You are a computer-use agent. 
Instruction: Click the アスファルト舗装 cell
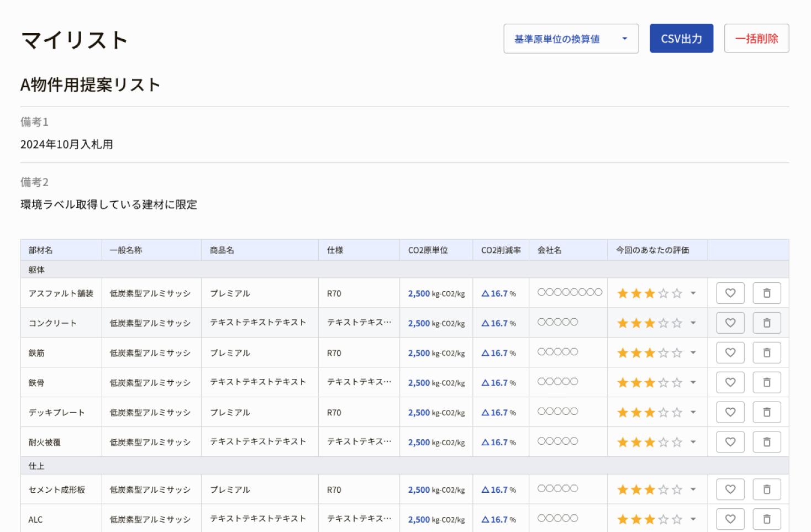[61, 293]
